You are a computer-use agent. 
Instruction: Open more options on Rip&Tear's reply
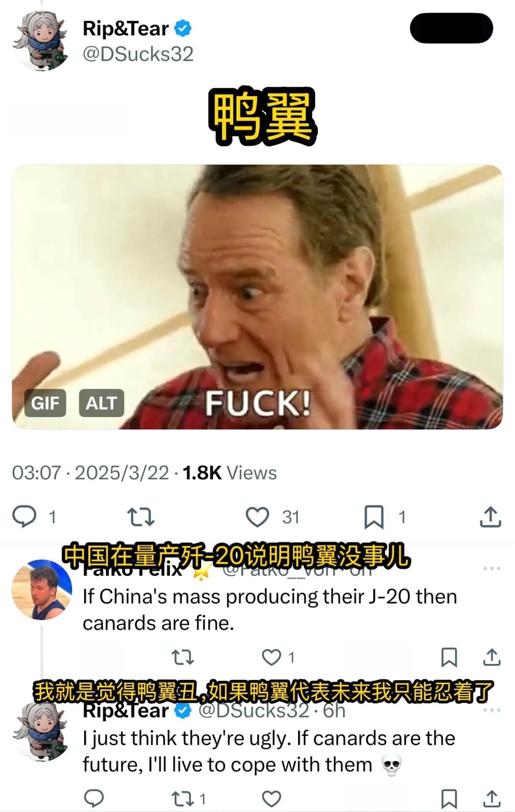point(492,710)
